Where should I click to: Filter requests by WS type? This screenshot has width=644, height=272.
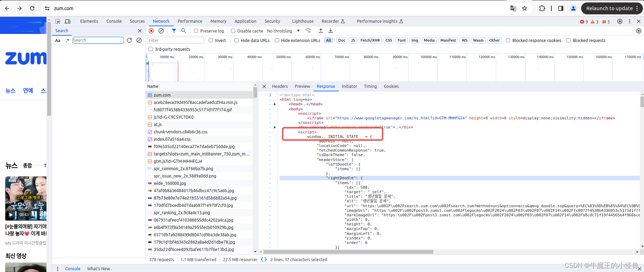pos(464,40)
